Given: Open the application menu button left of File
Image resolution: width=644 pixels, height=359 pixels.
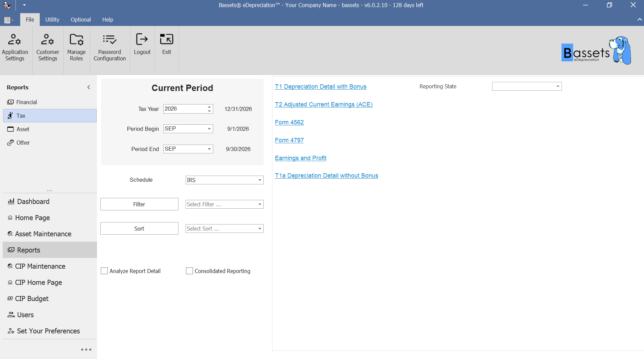Looking at the screenshot, I should (9, 20).
